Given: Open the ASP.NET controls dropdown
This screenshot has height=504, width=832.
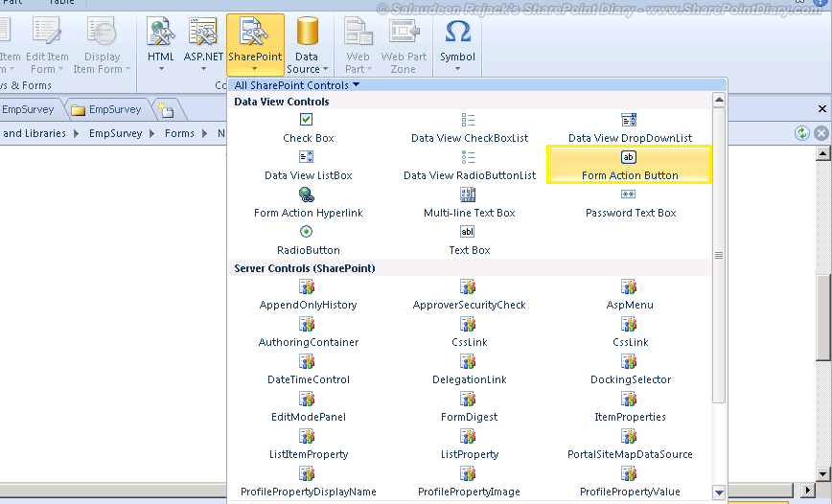Looking at the screenshot, I should tap(203, 45).
